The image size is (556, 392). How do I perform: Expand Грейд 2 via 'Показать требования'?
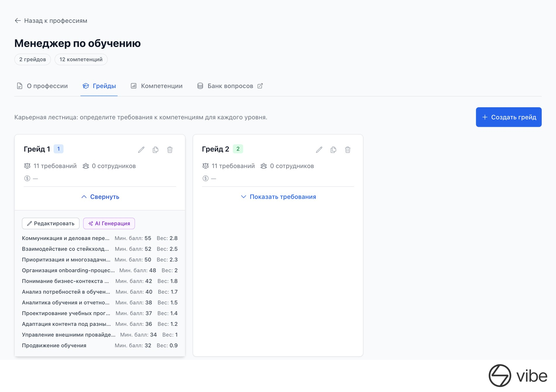coord(278,197)
